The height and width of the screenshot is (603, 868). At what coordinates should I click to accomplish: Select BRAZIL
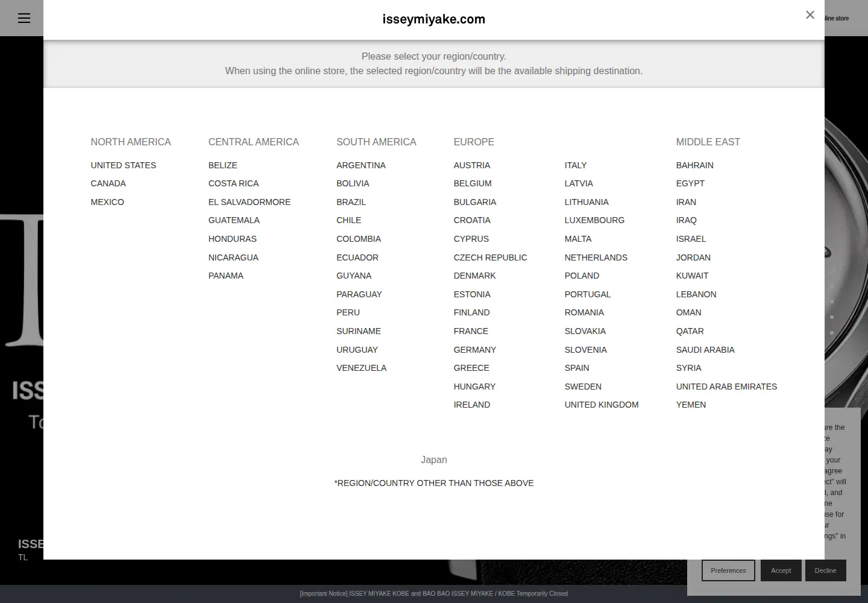coord(351,202)
